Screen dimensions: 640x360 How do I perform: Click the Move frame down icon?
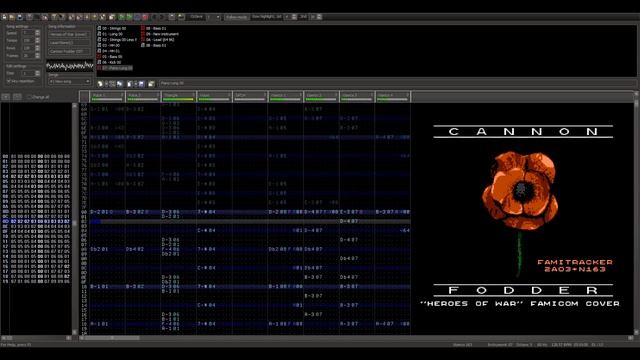click(x=87, y=17)
